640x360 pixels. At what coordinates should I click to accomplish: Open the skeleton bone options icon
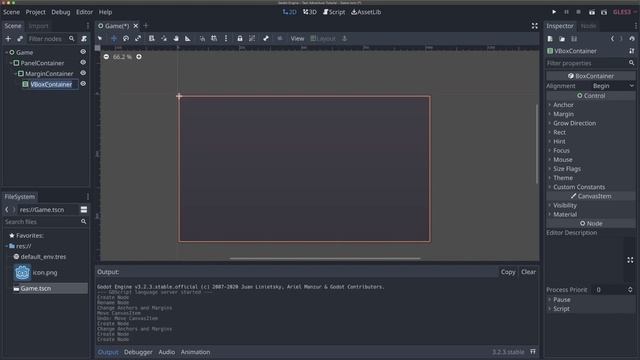(x=266, y=38)
